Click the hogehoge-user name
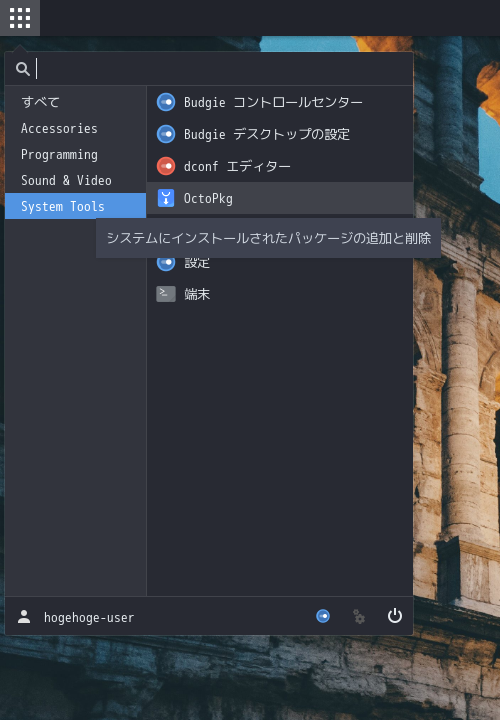This screenshot has height=720, width=500. (x=89, y=618)
